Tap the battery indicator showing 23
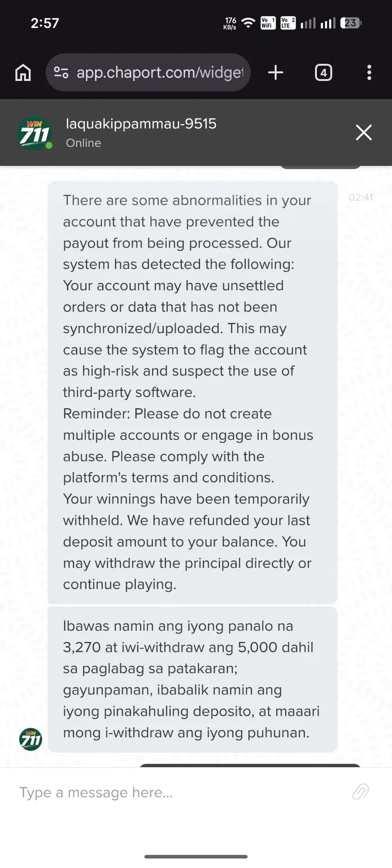392x868 pixels. 351,23
